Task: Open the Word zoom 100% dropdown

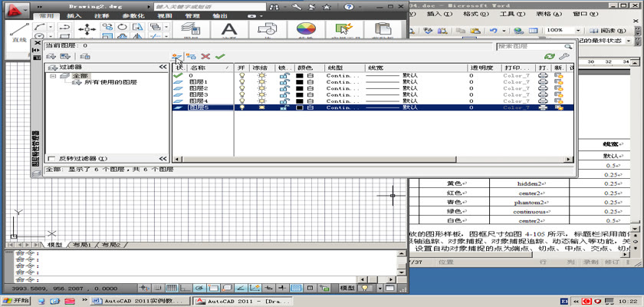Action: tap(578, 31)
